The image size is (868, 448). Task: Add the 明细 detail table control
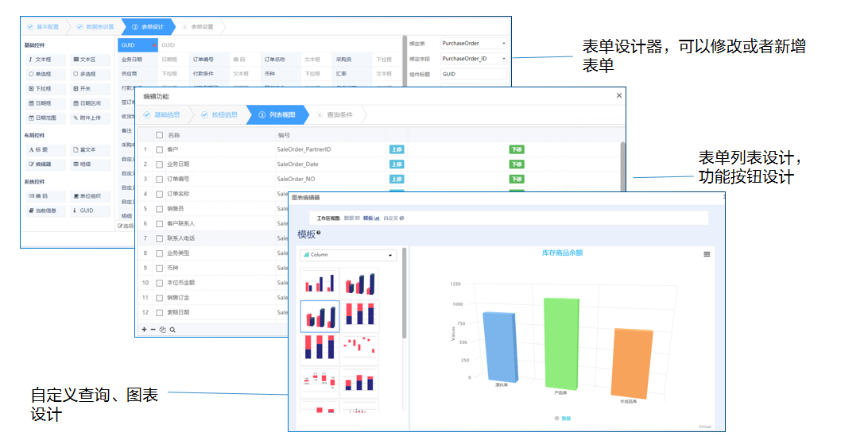point(90,164)
